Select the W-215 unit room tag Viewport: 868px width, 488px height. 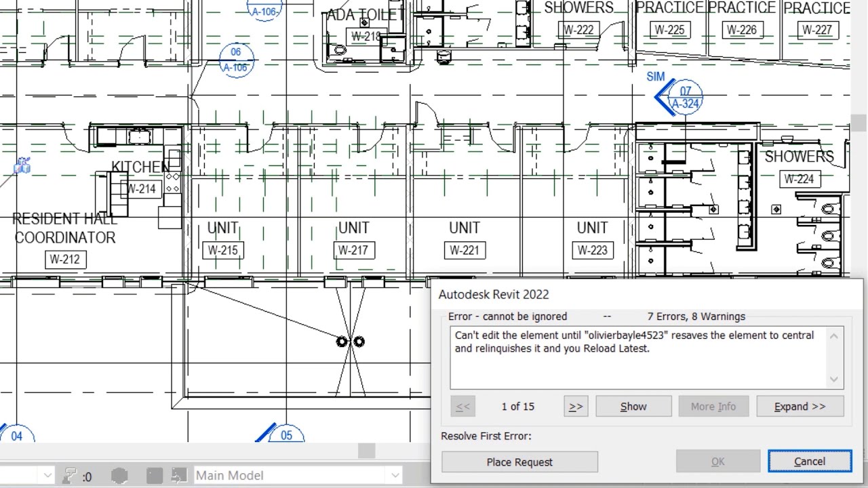223,250
